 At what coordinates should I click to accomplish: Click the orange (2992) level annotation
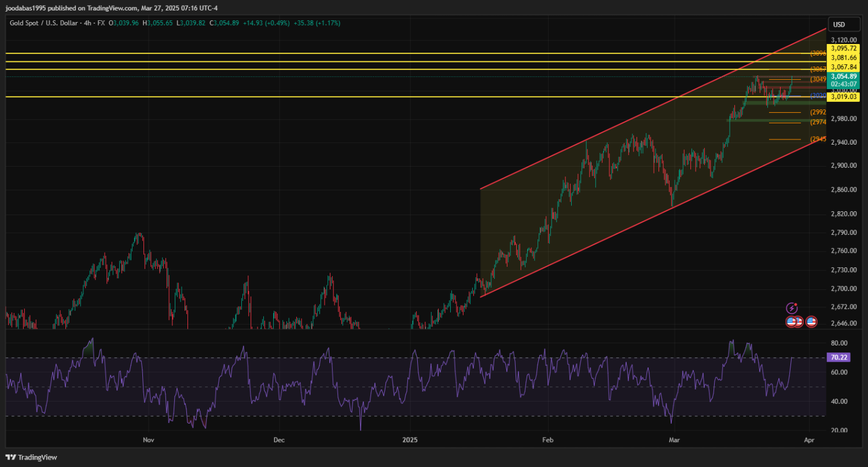(x=818, y=112)
